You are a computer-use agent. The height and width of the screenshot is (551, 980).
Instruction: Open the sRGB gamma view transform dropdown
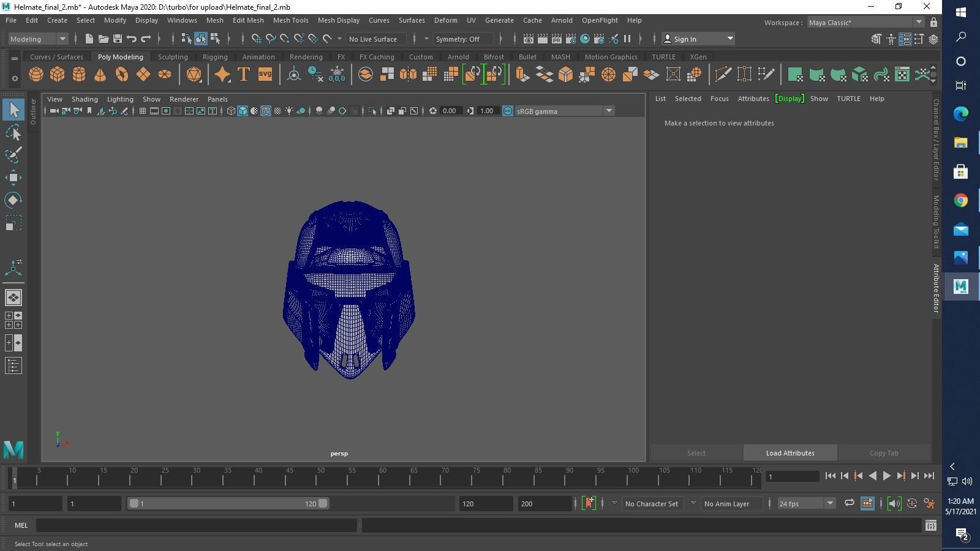tap(564, 111)
